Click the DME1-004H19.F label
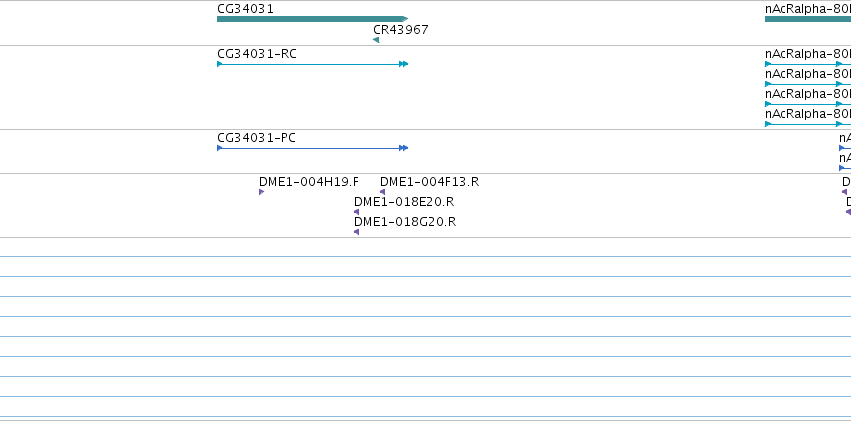Image resolution: width=851 pixels, height=421 pixels. pos(309,182)
